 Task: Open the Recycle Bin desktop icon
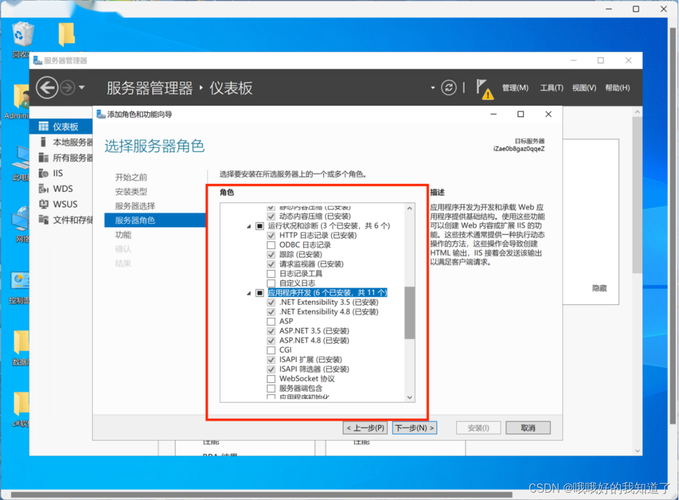[x=21, y=40]
